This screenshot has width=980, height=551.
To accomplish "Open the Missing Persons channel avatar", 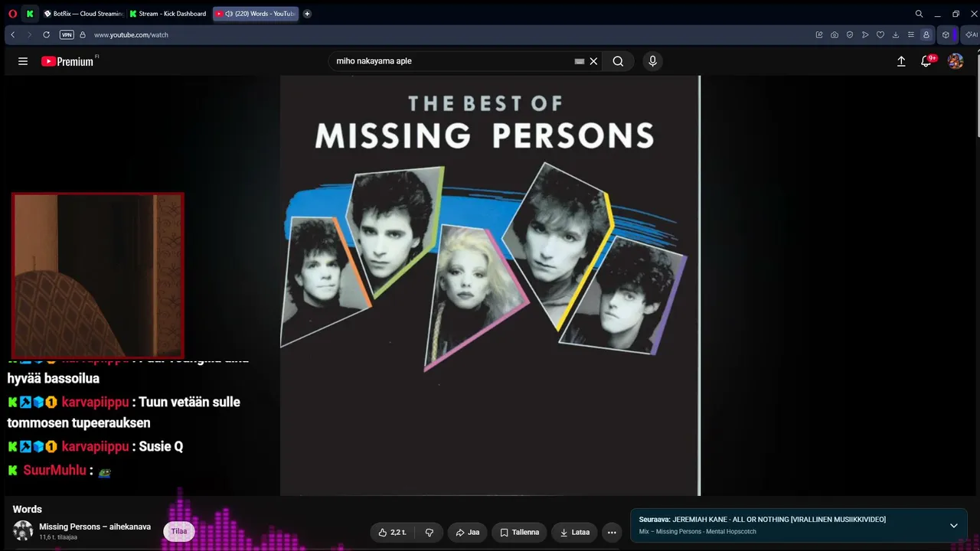I will click(x=23, y=531).
